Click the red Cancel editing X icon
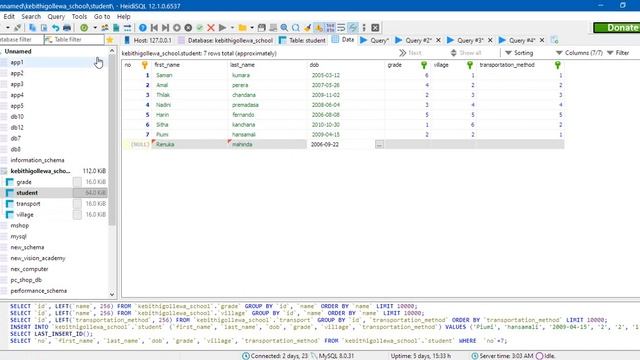Viewport: 640px width, 360px height. [211, 28]
